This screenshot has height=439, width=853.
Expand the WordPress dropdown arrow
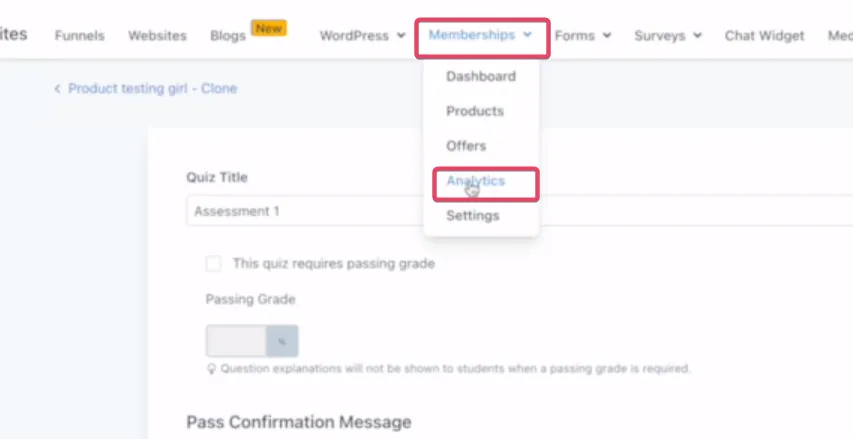401,36
